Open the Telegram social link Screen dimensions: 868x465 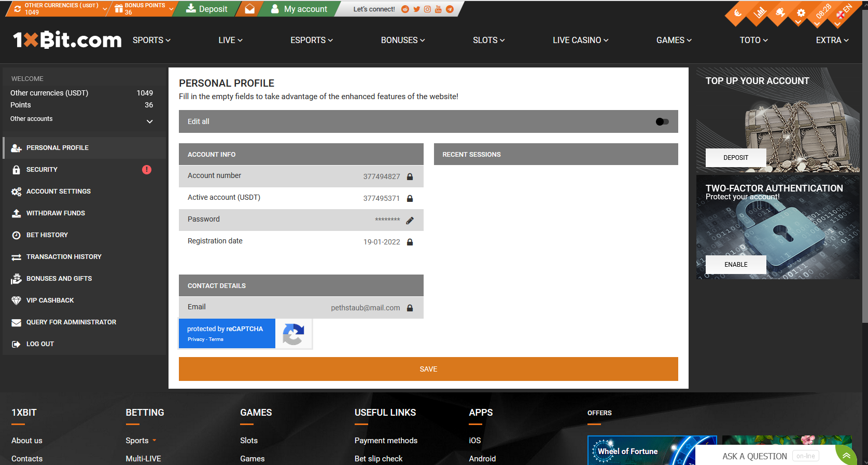(450, 9)
